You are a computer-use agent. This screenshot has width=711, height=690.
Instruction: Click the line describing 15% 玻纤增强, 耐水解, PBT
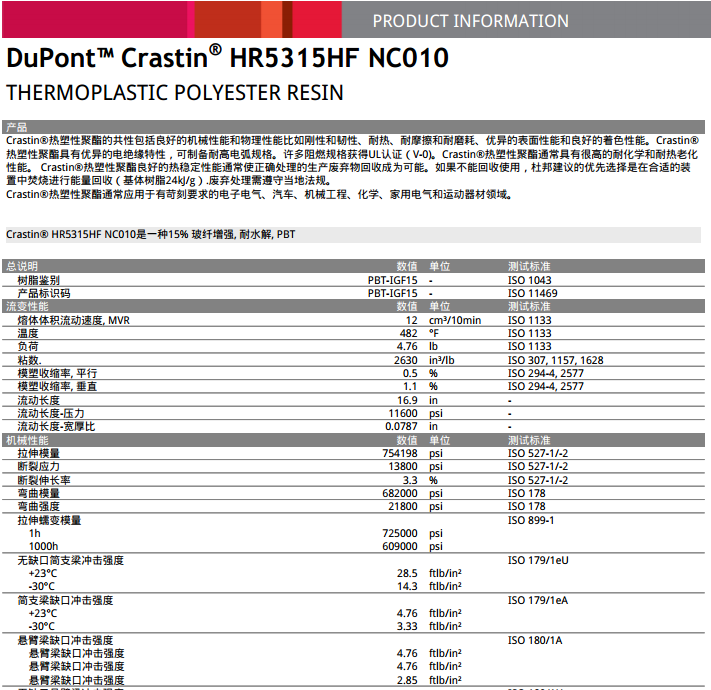pyautogui.click(x=151, y=234)
